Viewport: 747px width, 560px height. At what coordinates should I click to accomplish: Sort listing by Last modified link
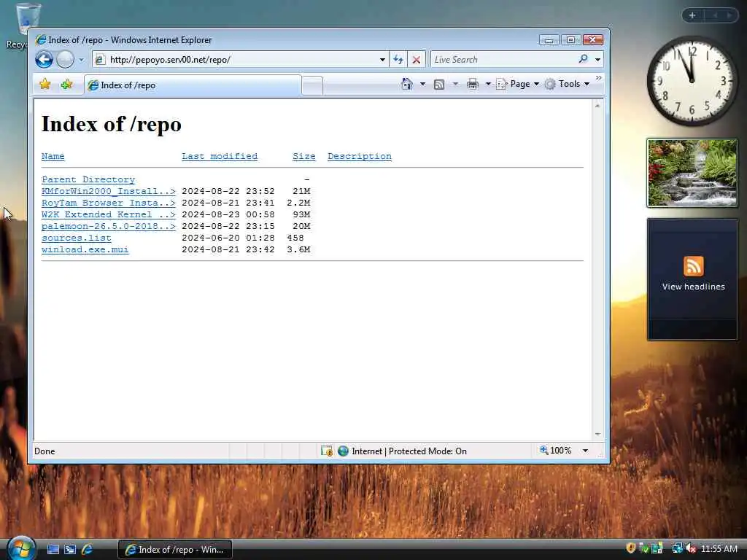tap(220, 156)
